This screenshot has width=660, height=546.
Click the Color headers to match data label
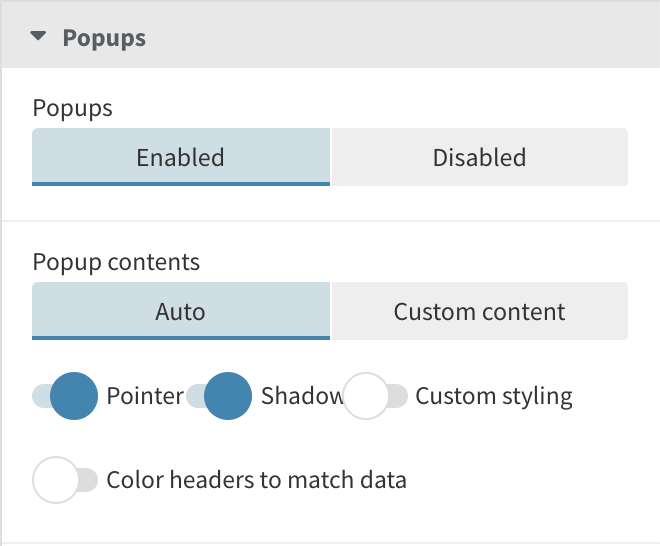pyautogui.click(x=256, y=480)
